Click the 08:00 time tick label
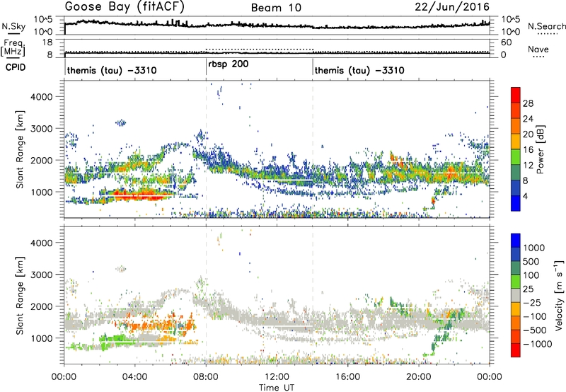 tap(206, 377)
